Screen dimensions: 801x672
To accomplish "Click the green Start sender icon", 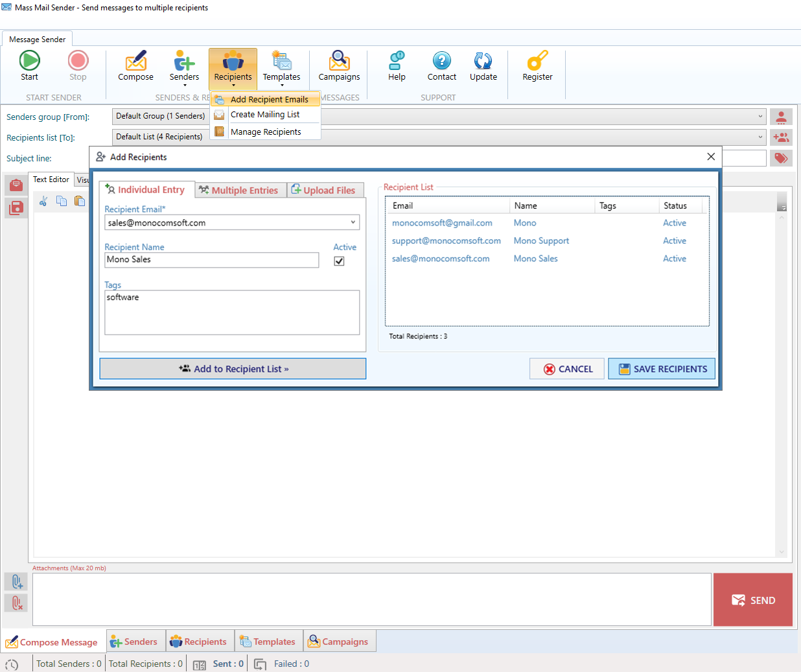I will tap(29, 61).
